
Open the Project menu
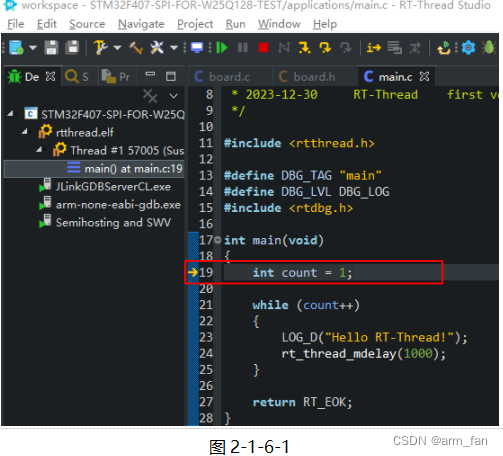(x=195, y=24)
